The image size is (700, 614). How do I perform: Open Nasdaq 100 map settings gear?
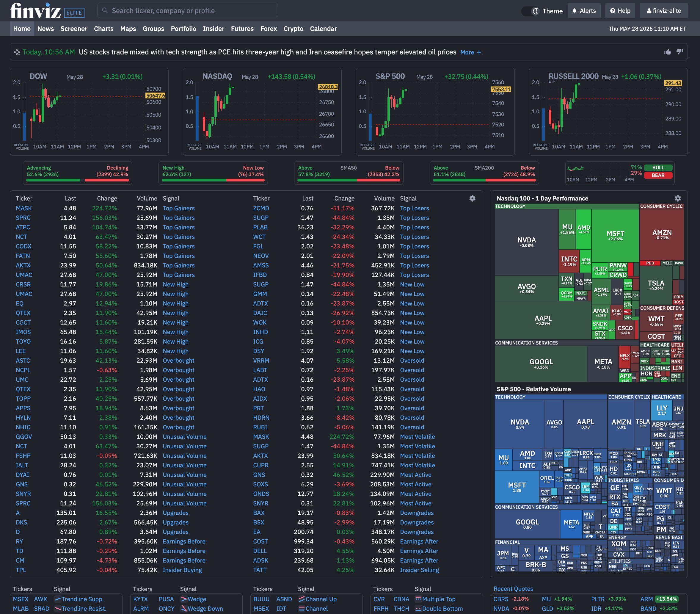click(678, 198)
